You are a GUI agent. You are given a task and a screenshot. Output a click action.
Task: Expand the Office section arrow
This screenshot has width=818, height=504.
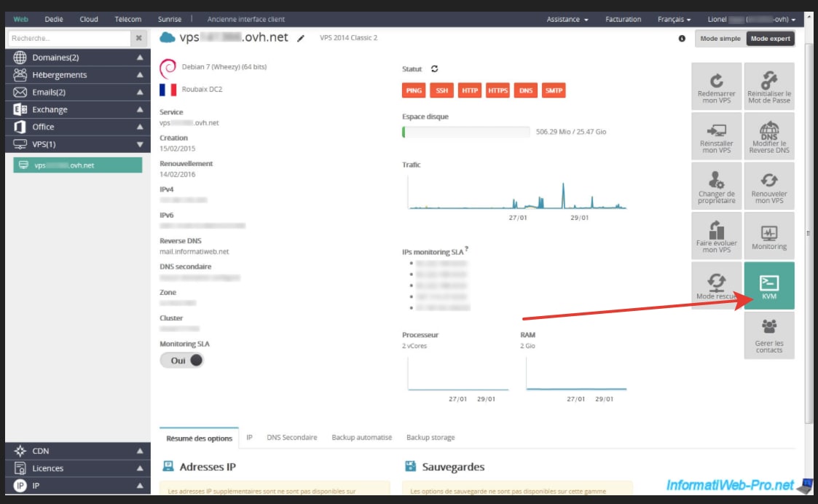(x=140, y=127)
